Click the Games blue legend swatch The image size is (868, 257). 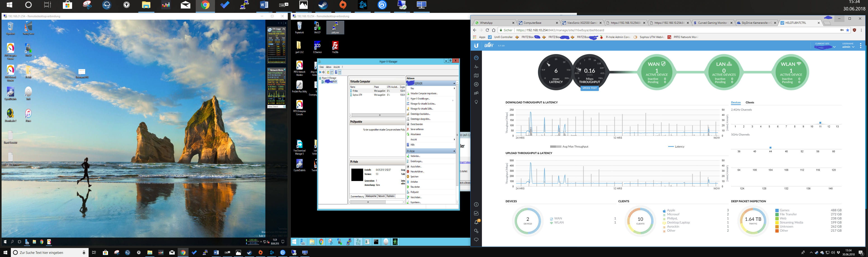pos(777,210)
